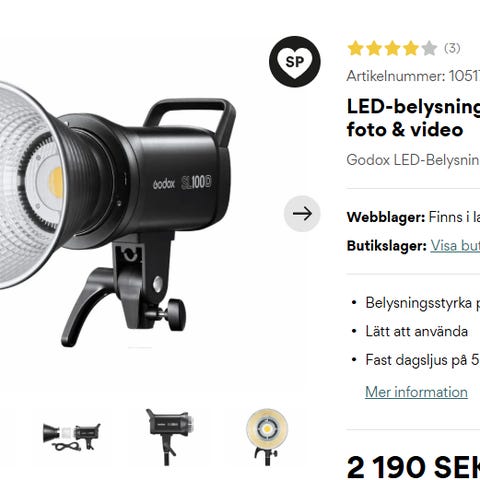Go to next product image arrow
Image resolution: width=480 pixels, height=480 pixels.
pyautogui.click(x=302, y=214)
